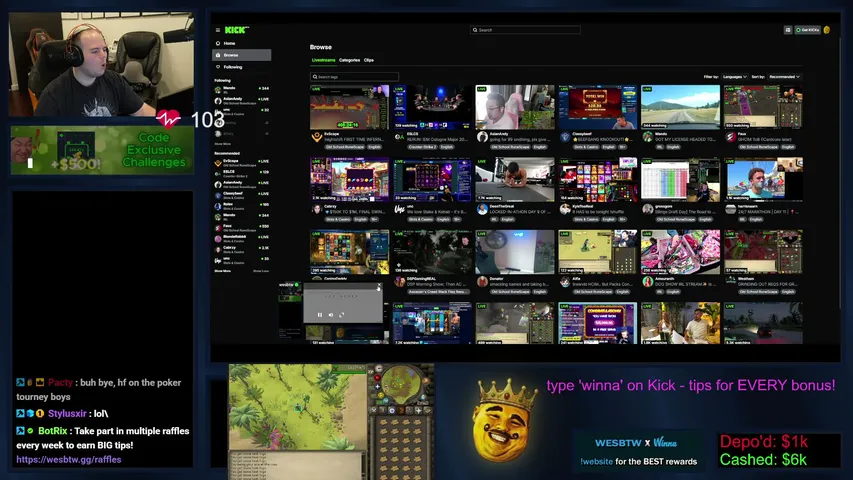Viewport: 853px width, 480px height.
Task: Click the AsianAndy channel avatar under his stream
Action: [x=482, y=137]
